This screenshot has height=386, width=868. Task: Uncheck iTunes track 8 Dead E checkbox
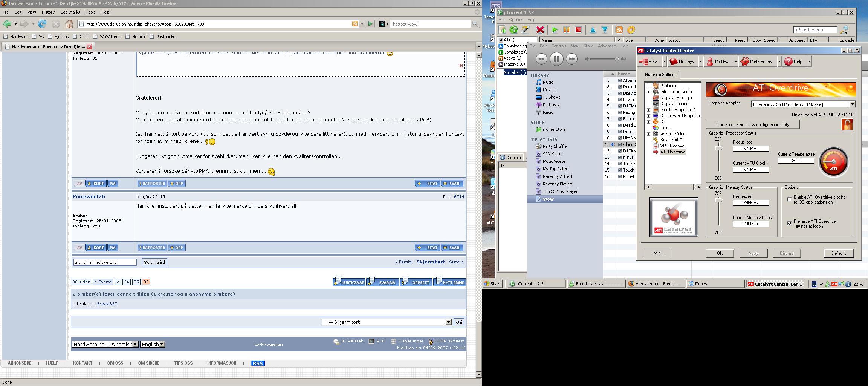(620, 125)
